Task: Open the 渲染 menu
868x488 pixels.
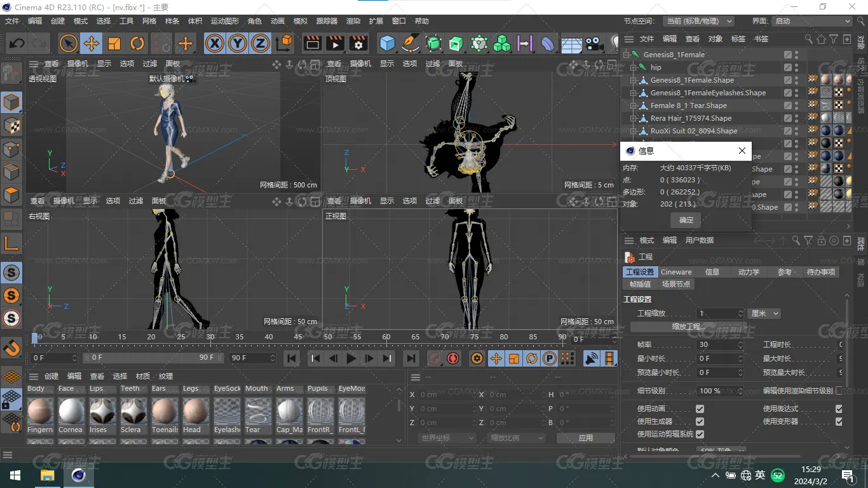Action: (x=353, y=21)
